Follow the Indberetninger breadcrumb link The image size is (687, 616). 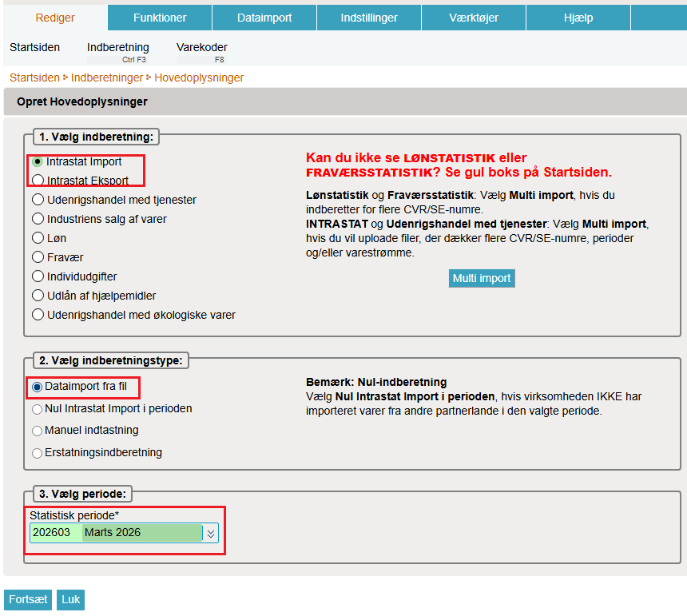107,77
